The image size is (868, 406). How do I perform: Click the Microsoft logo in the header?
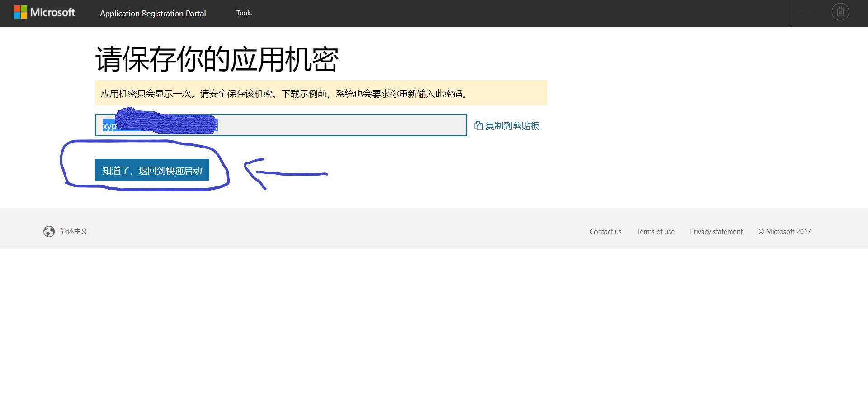44,12
